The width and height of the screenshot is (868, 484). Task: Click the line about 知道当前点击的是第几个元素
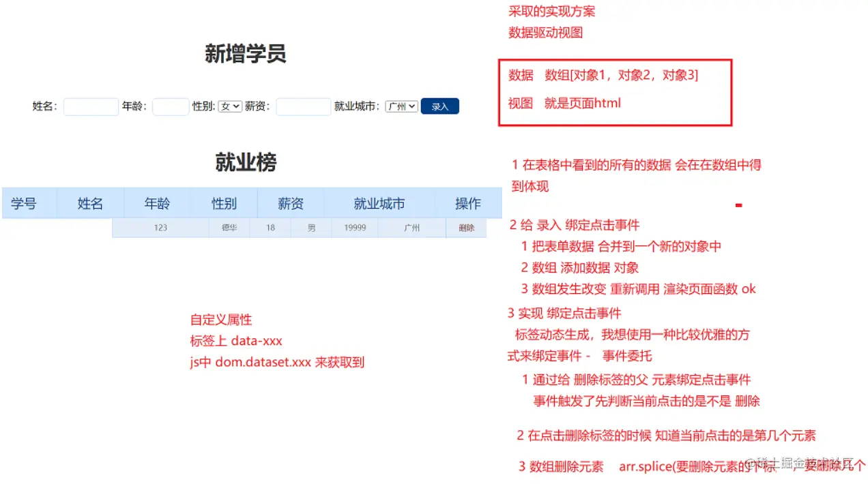(x=667, y=436)
